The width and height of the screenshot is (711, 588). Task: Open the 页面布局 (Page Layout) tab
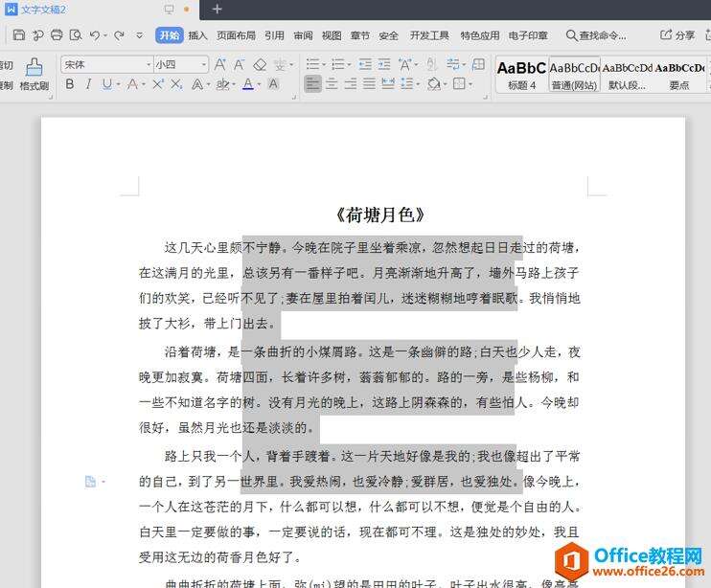236,35
